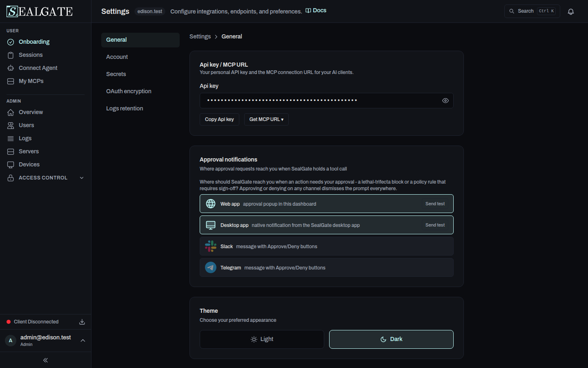Image resolution: width=588 pixels, height=368 pixels.
Task: Click the Client Disconnected status text
Action: [36, 322]
